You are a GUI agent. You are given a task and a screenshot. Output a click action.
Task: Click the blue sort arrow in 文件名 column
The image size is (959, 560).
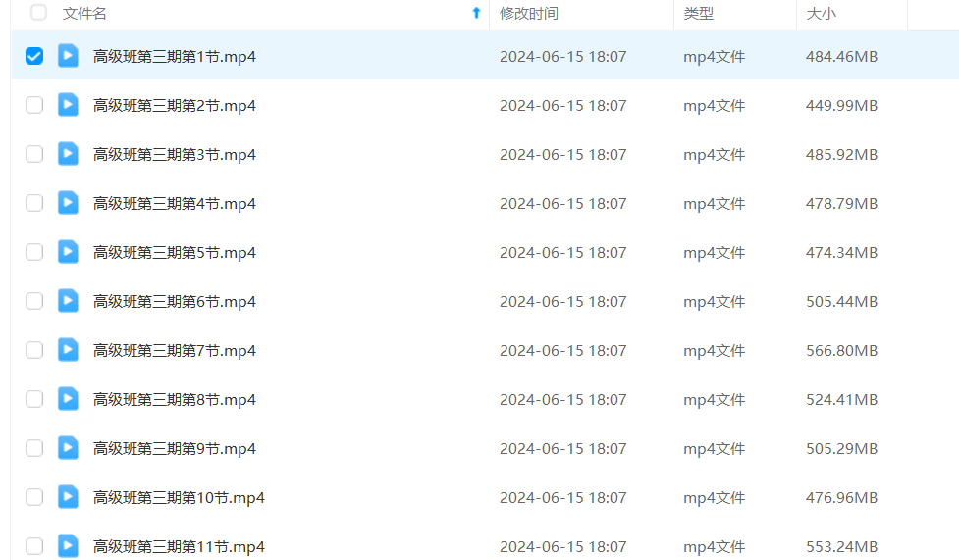[477, 13]
